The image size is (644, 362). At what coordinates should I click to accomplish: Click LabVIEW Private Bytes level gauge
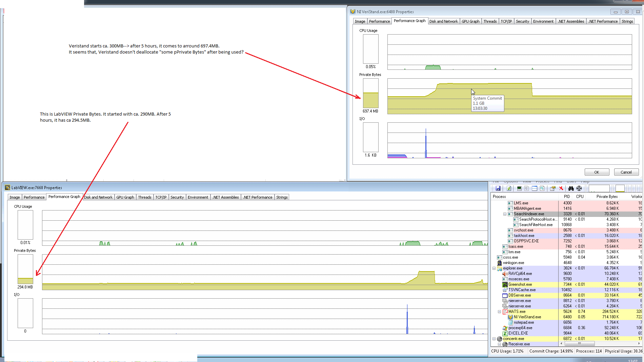pyautogui.click(x=25, y=269)
